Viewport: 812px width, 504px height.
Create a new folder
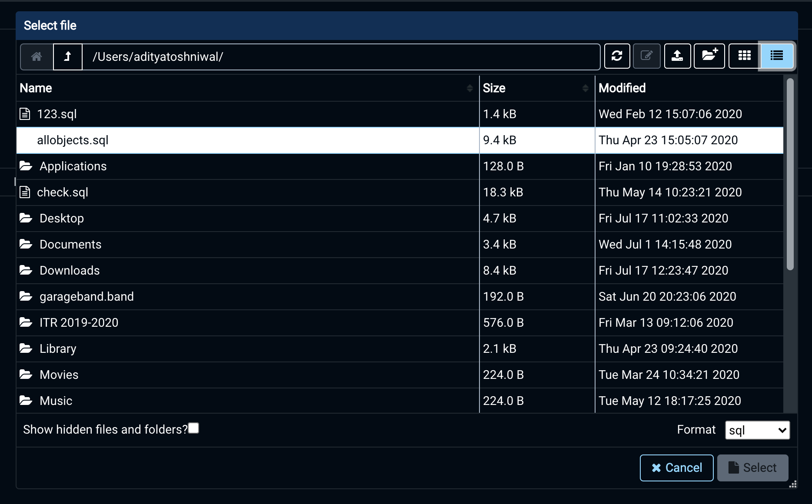(x=709, y=56)
